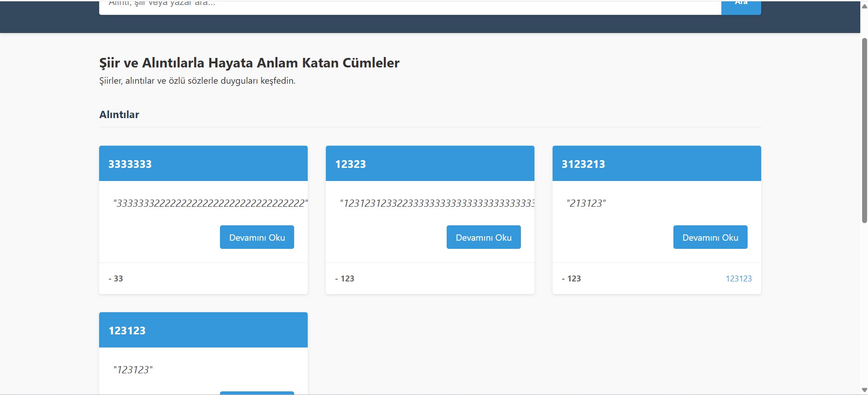Click the scrollbar down arrow

click(863, 390)
